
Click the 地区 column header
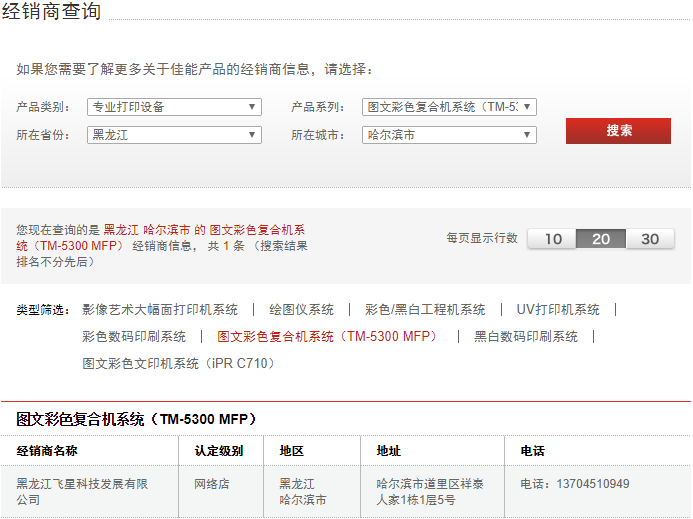(x=292, y=451)
